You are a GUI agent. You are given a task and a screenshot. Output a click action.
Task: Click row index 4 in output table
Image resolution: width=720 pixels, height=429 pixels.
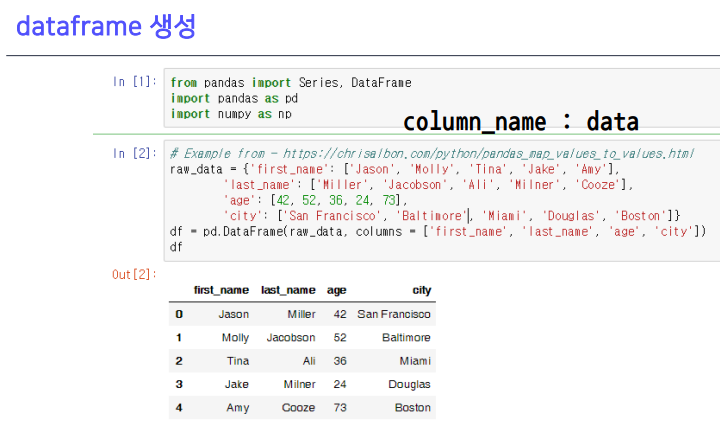pyautogui.click(x=179, y=407)
